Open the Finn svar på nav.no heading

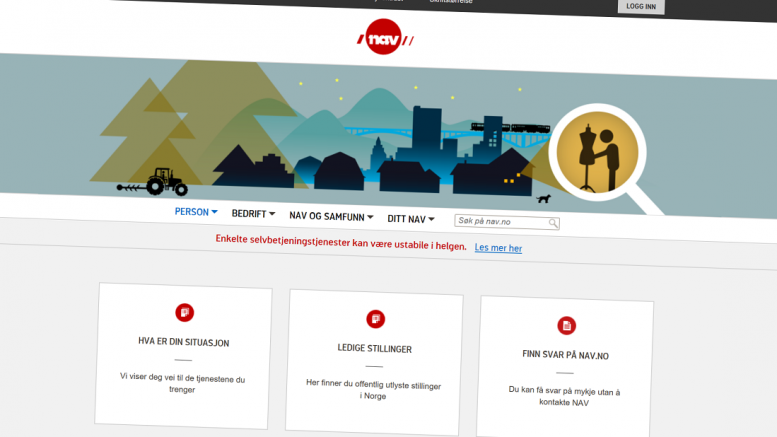(x=565, y=355)
